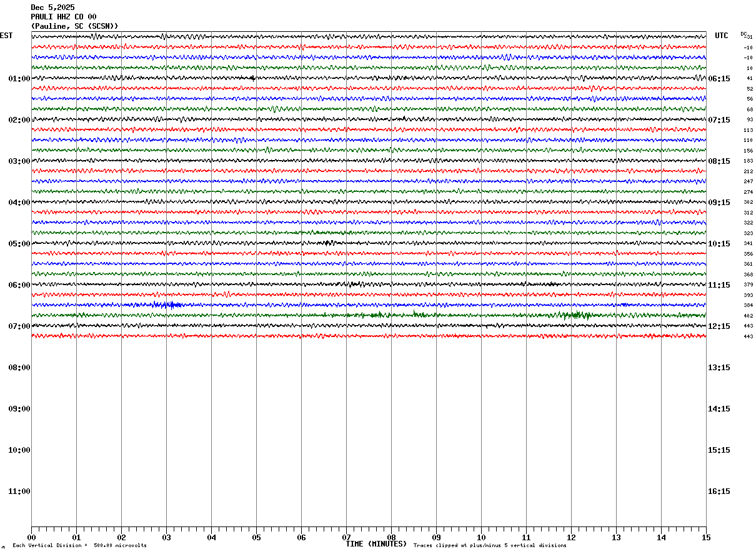Image resolution: width=756 pixels, height=554 pixels.
Task: Click minute '05' on the bottom axis
Action: point(256,538)
